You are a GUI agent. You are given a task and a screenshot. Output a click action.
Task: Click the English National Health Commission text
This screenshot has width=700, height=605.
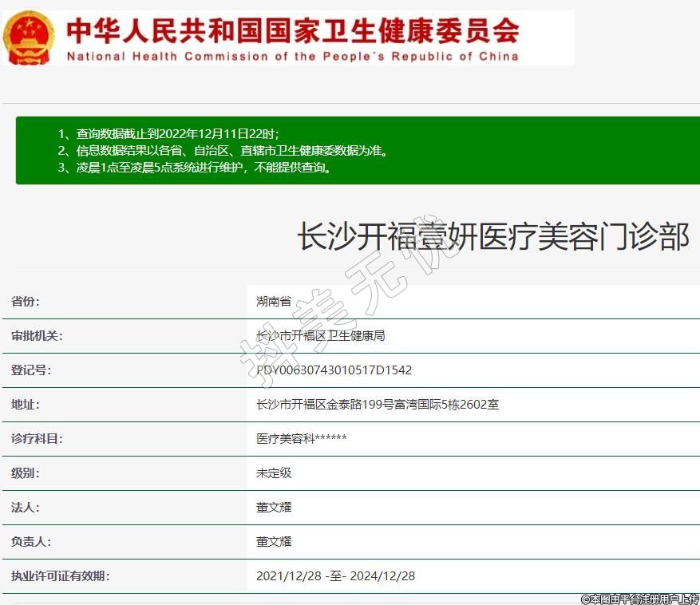(x=292, y=57)
